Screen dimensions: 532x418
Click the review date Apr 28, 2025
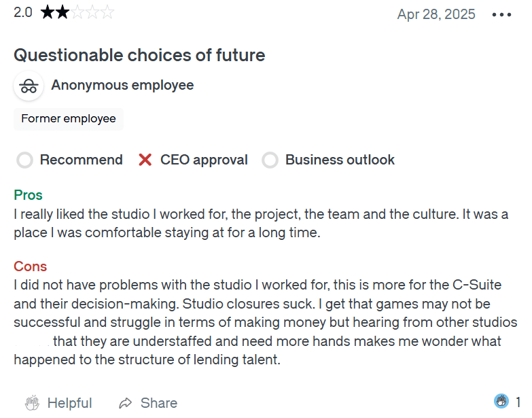click(x=436, y=14)
